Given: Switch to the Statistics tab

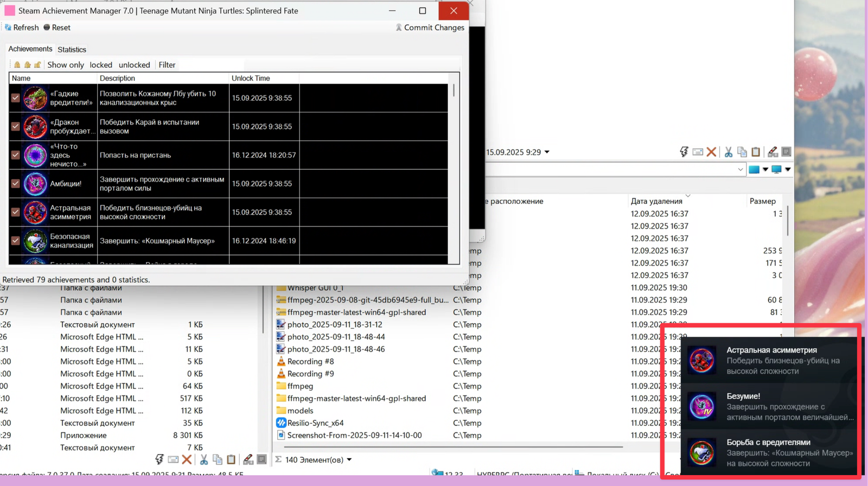Looking at the screenshot, I should point(72,49).
